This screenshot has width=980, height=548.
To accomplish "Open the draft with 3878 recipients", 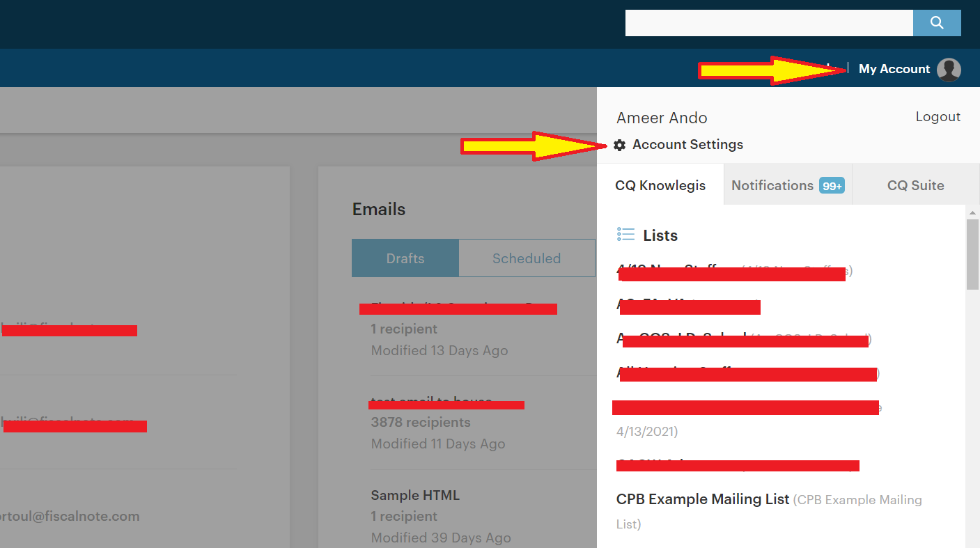I will coord(420,422).
